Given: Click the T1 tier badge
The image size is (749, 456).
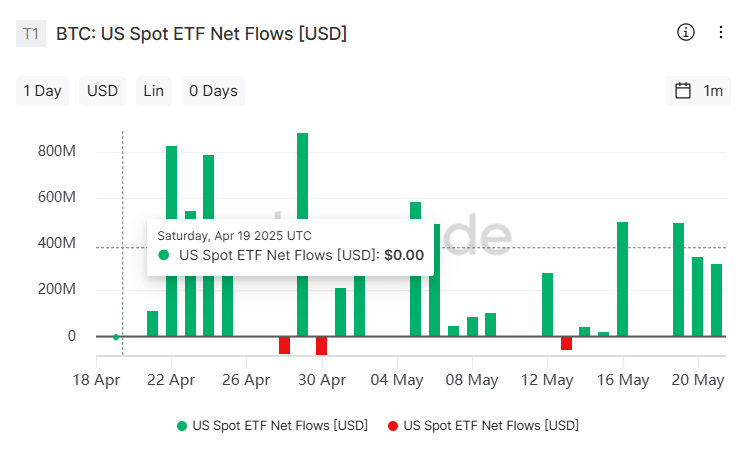Looking at the screenshot, I should coord(31,33).
